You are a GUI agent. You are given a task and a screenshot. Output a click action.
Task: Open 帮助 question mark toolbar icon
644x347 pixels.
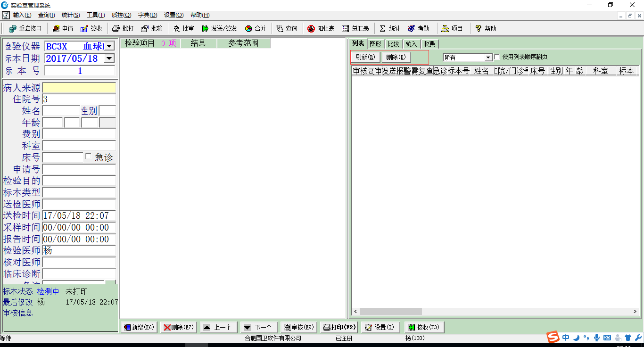pos(479,28)
